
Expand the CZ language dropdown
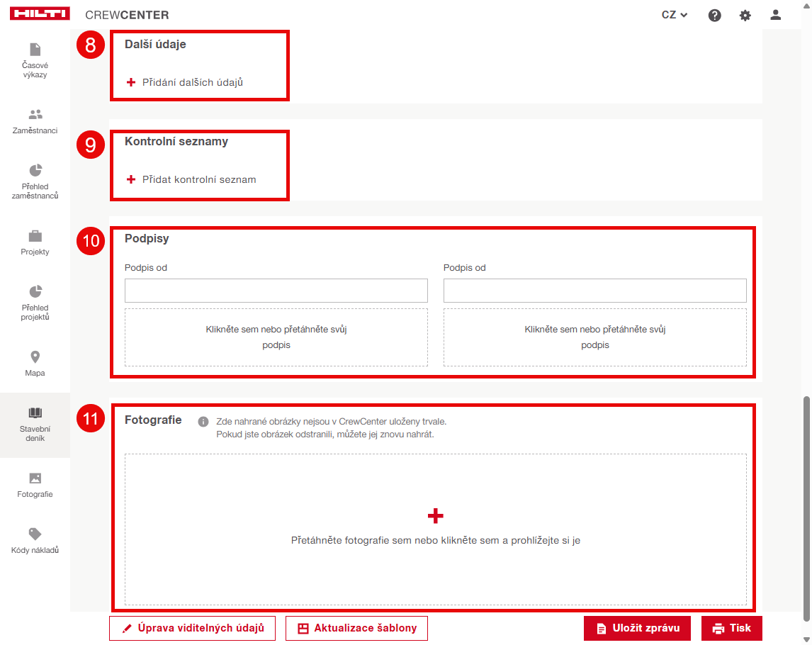click(675, 15)
